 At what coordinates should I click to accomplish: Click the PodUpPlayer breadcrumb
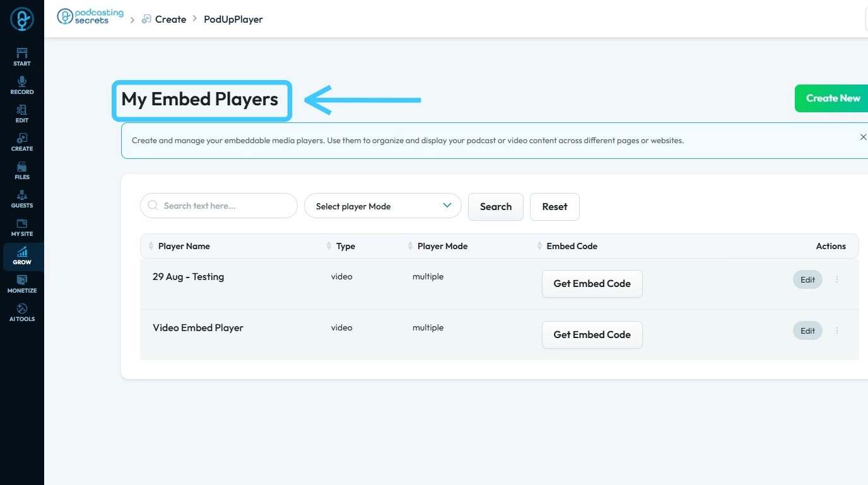[233, 19]
